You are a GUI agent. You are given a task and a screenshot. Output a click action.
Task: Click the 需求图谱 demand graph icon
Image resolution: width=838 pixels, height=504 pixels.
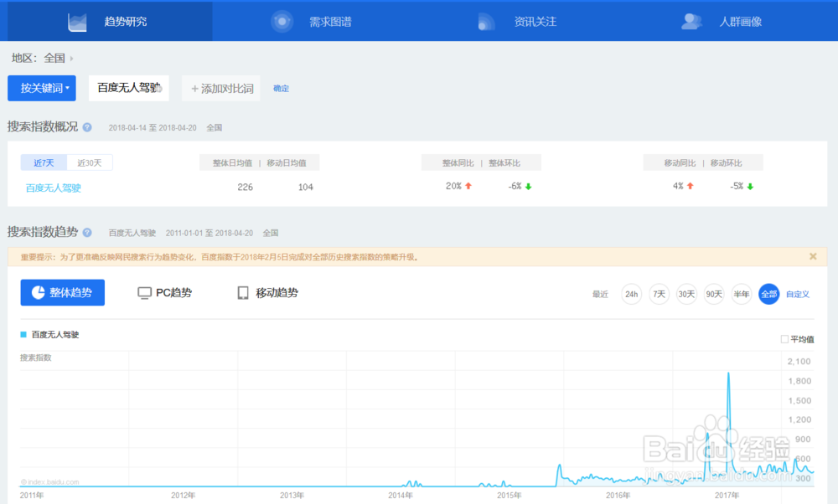pos(282,20)
